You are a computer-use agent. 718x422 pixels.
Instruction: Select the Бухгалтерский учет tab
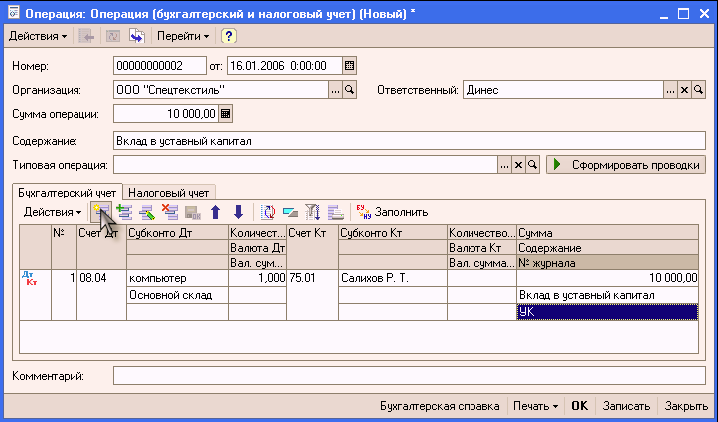coord(66,191)
